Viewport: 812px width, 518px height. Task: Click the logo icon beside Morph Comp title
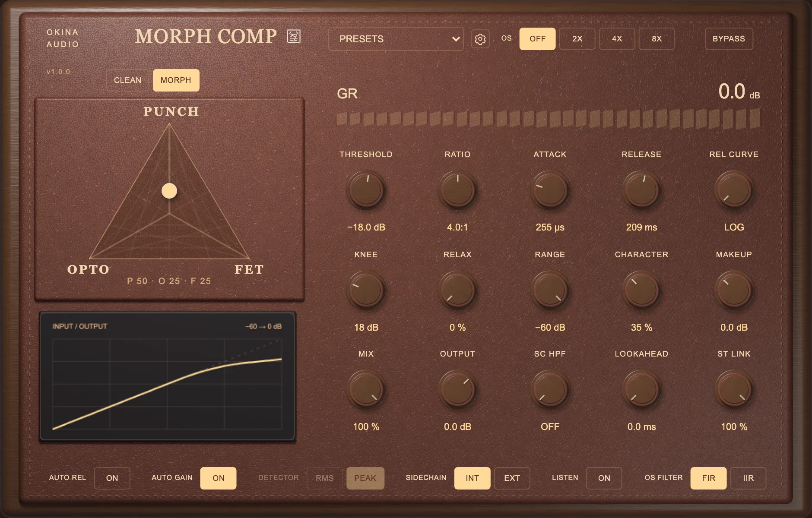[x=294, y=36]
